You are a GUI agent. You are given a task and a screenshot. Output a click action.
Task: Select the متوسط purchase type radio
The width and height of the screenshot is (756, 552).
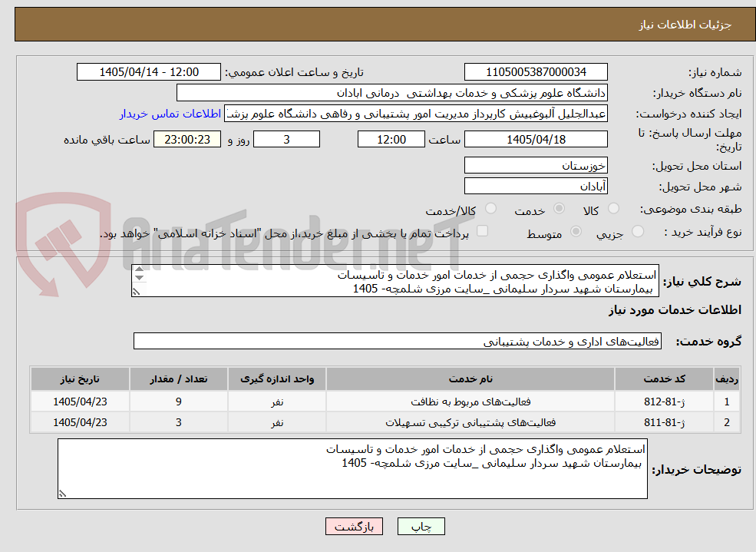pos(576,231)
